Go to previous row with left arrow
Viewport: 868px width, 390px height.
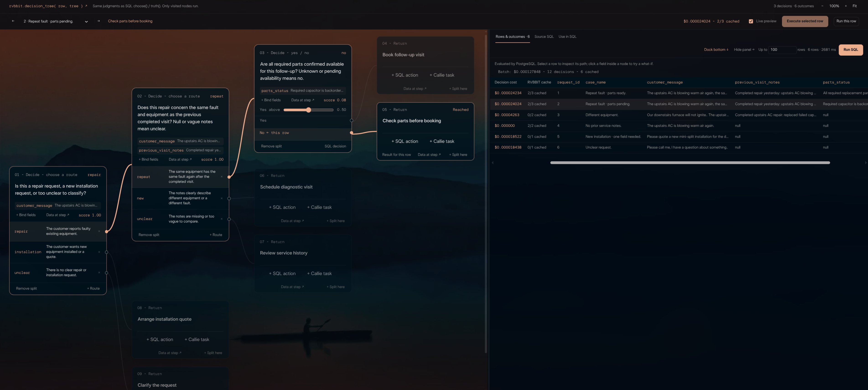(x=13, y=21)
